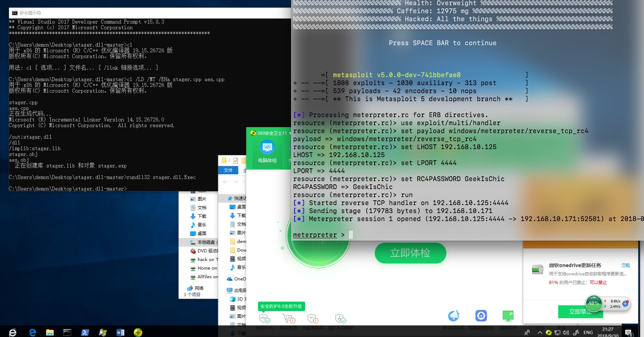
Task: Open the People icon in the system tray
Action: click(527, 333)
